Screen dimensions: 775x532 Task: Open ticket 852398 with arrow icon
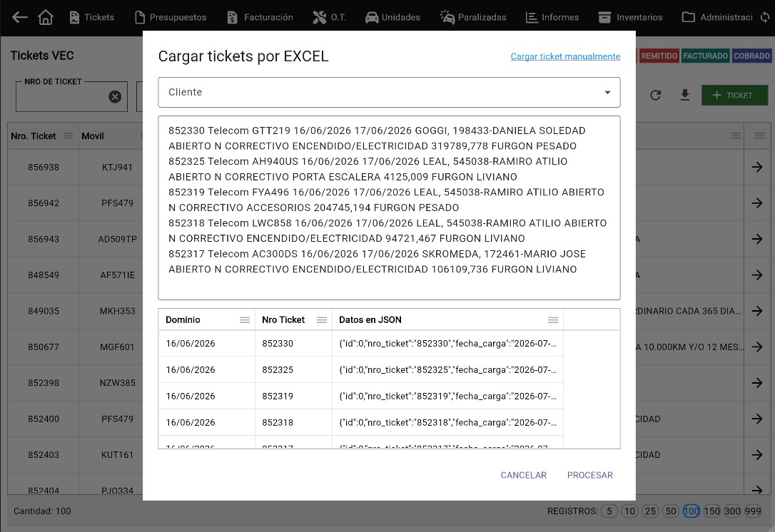756,383
